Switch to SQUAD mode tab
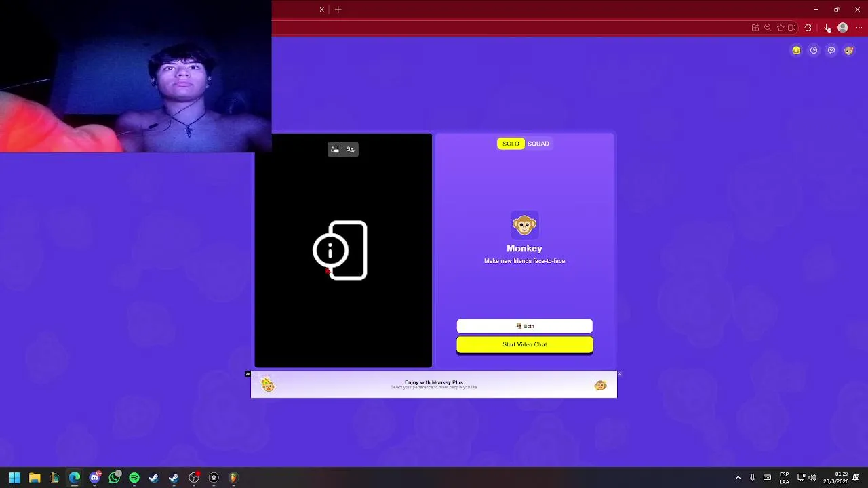This screenshot has width=868, height=488. tap(538, 144)
